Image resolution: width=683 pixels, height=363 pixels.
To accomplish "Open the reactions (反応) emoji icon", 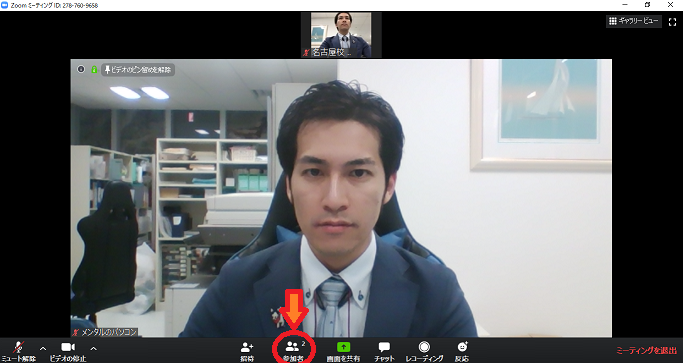I will [462, 347].
